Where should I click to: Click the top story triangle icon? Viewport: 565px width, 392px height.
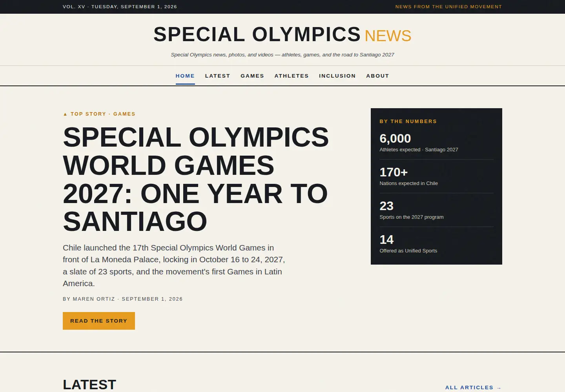65,114
